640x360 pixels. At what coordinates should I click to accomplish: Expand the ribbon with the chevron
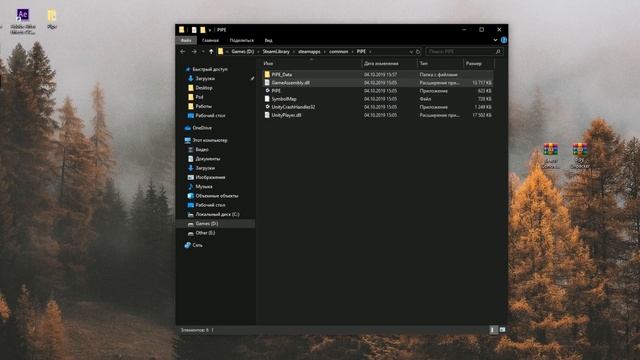pyautogui.click(x=495, y=40)
